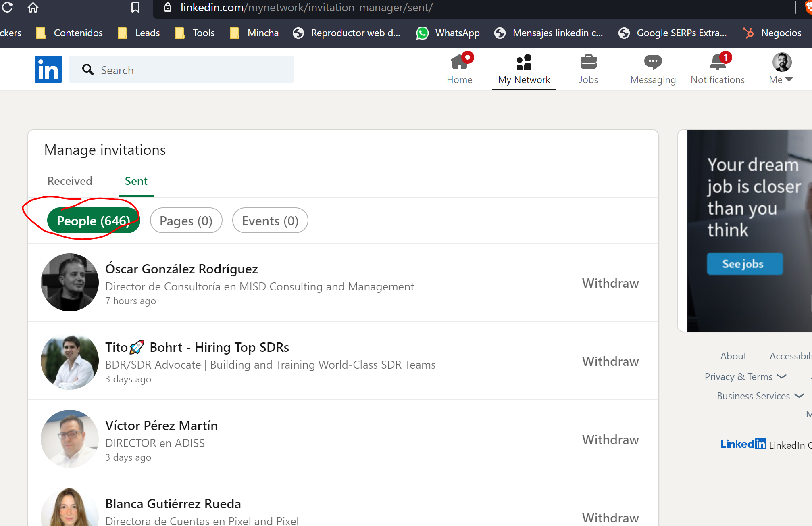Open Óscar González Rodríguez's profile photo
The height and width of the screenshot is (526, 812).
70,282
